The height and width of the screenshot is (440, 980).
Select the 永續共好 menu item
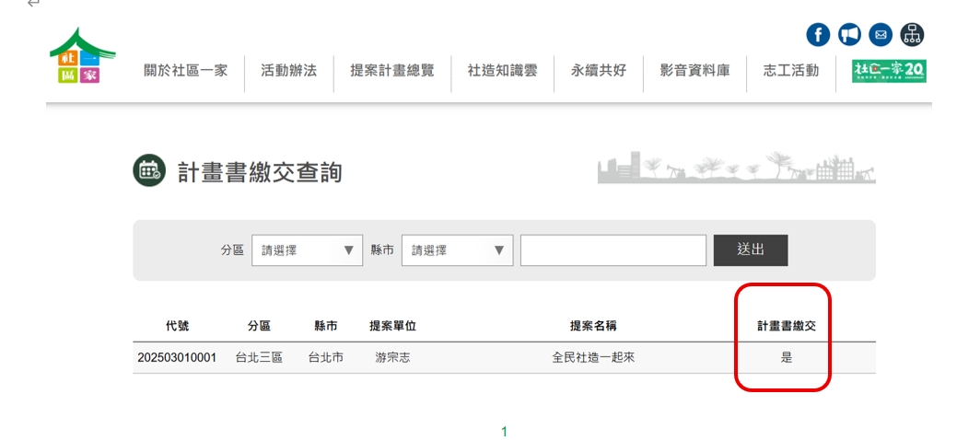[x=598, y=71]
